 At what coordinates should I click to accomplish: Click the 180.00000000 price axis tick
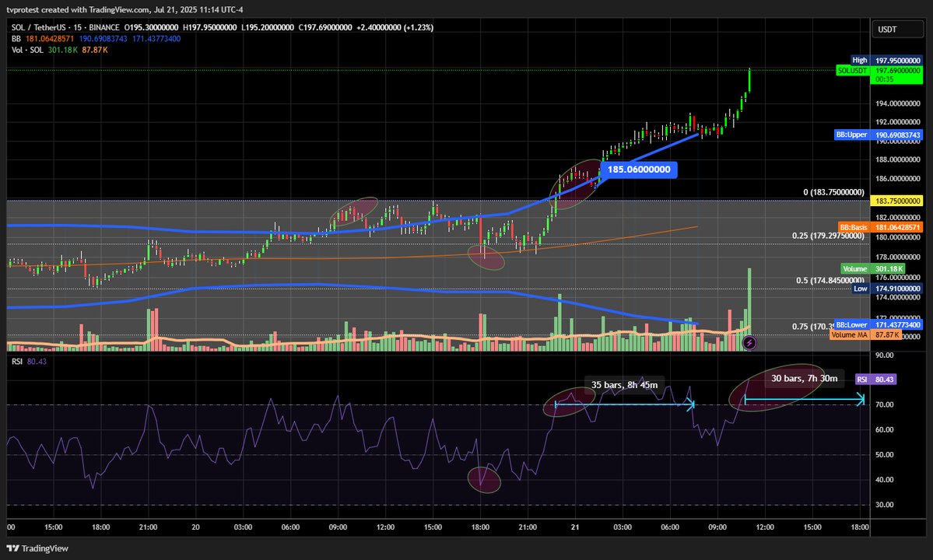tap(898, 237)
